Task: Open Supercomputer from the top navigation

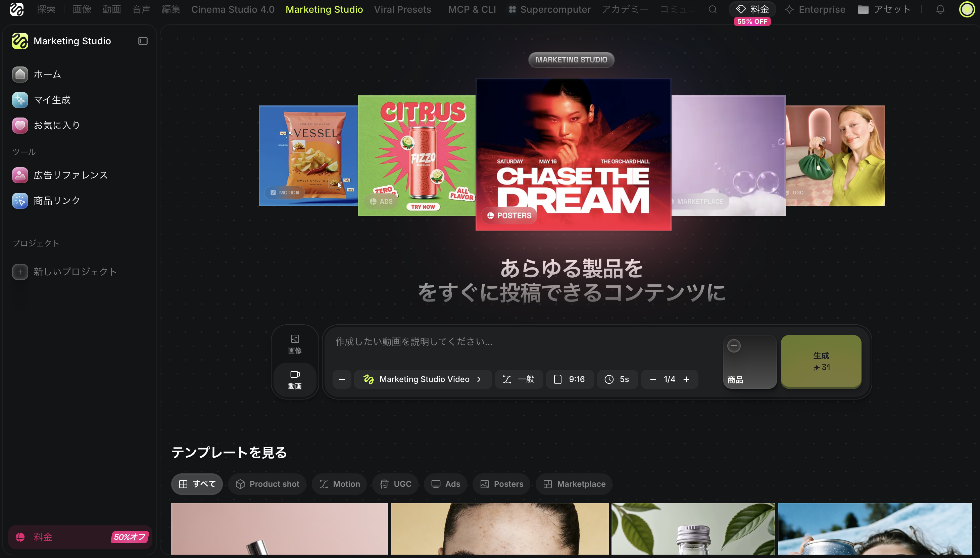Action: (550, 9)
